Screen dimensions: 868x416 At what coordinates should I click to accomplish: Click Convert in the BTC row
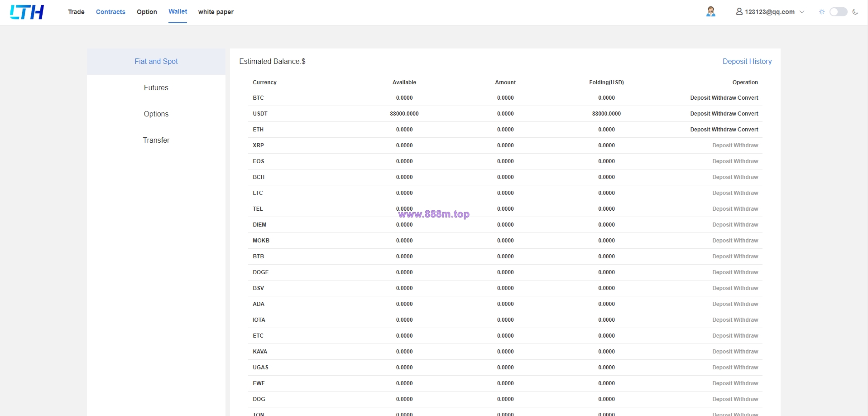click(x=748, y=98)
